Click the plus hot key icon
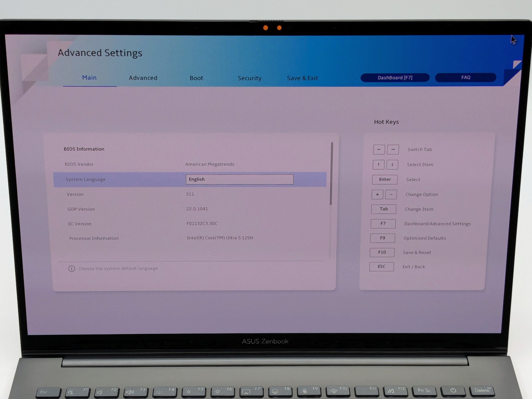 coord(377,195)
